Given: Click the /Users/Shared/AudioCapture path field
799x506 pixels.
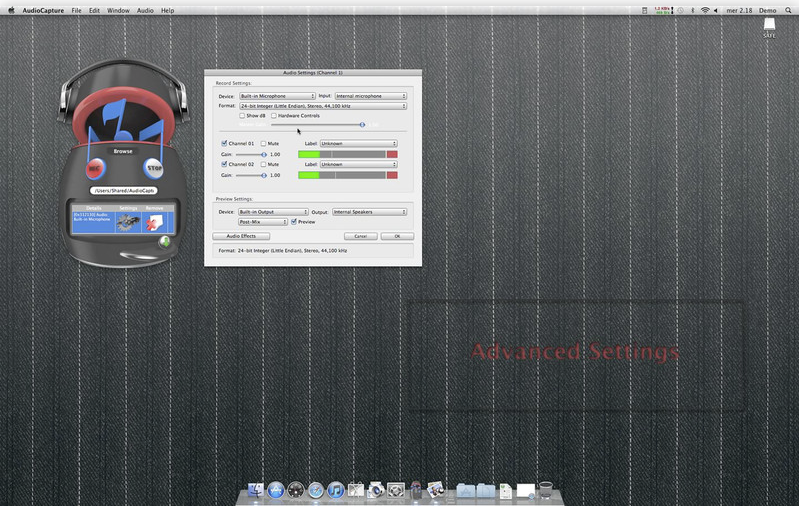Looking at the screenshot, I should (124, 191).
